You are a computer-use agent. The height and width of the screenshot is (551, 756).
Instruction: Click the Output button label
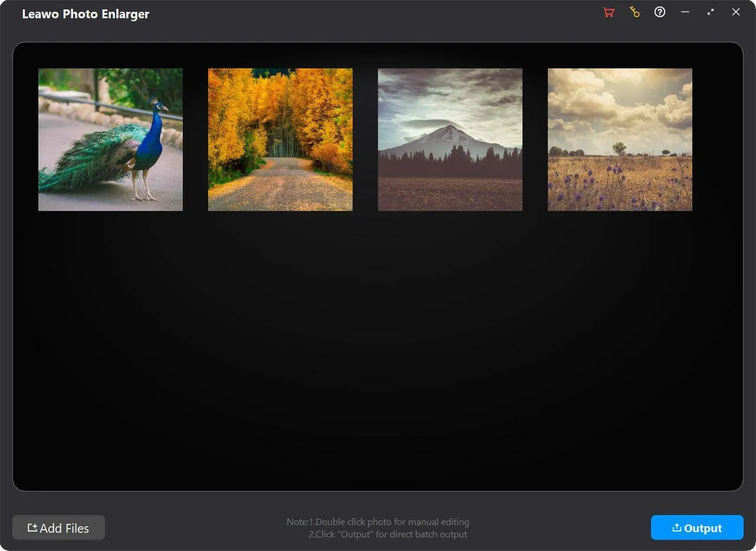[x=703, y=528]
